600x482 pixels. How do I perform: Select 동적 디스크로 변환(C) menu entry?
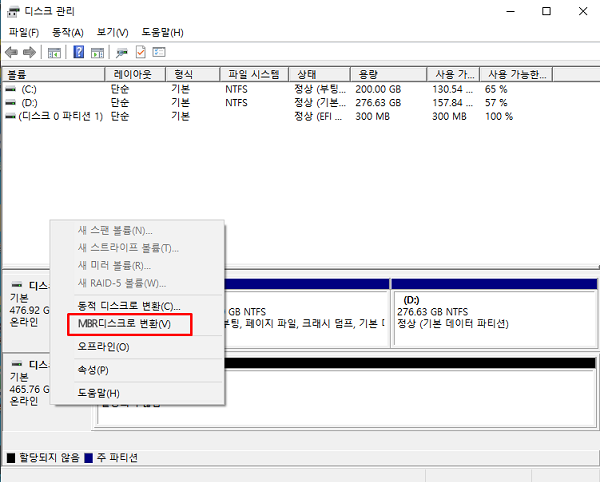click(x=129, y=305)
